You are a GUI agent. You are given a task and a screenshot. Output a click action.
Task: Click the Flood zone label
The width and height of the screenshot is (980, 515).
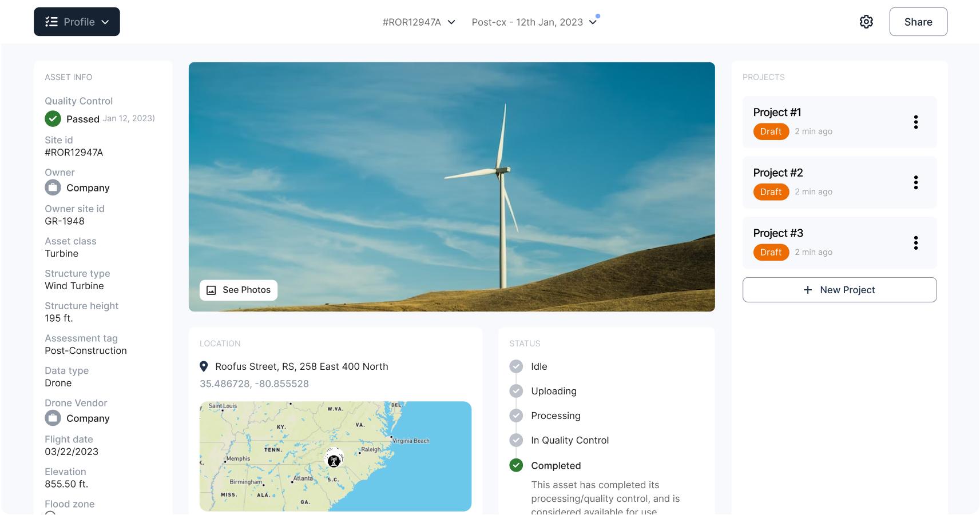[70, 504]
